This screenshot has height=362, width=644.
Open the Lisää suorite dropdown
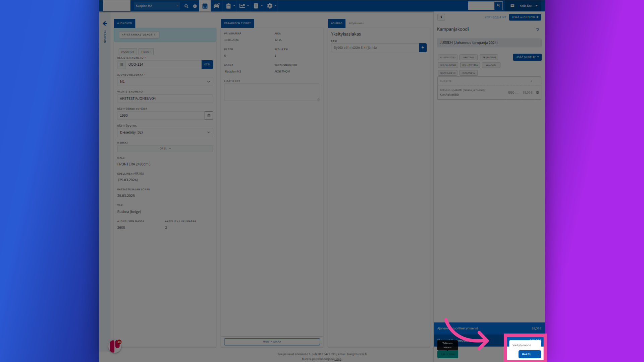click(527, 57)
